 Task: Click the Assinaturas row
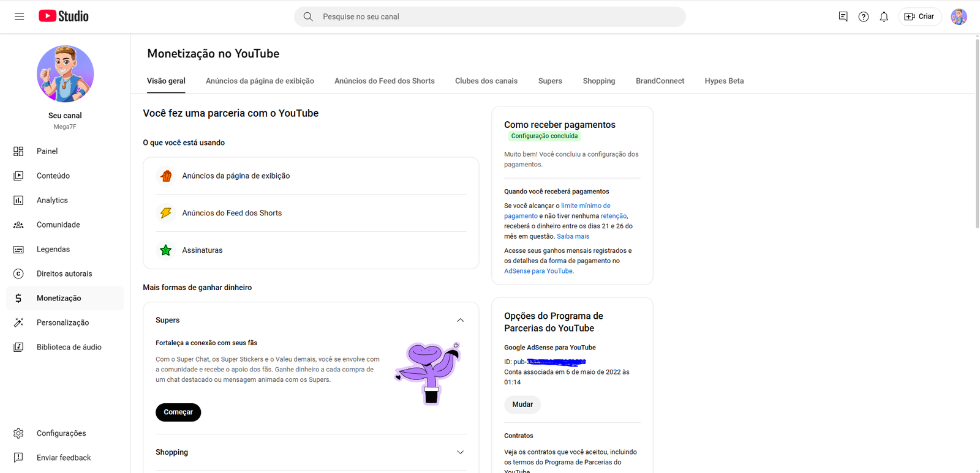[311, 250]
